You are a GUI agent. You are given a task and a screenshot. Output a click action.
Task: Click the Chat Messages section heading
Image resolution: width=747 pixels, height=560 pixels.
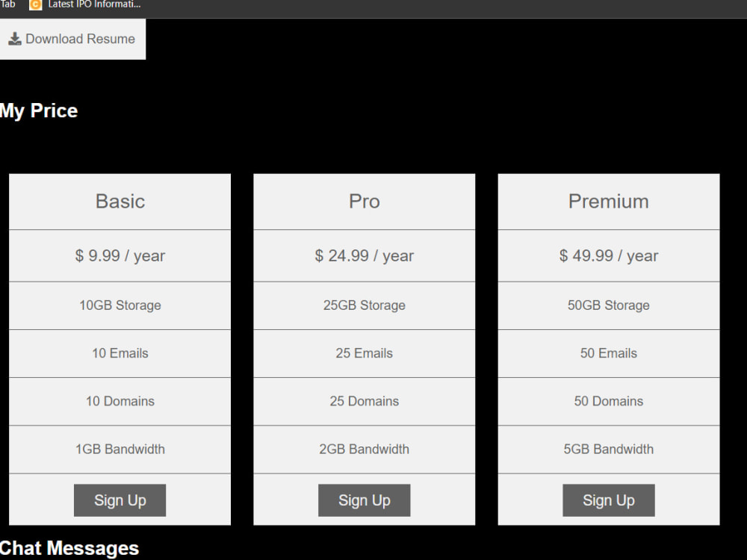(69, 548)
